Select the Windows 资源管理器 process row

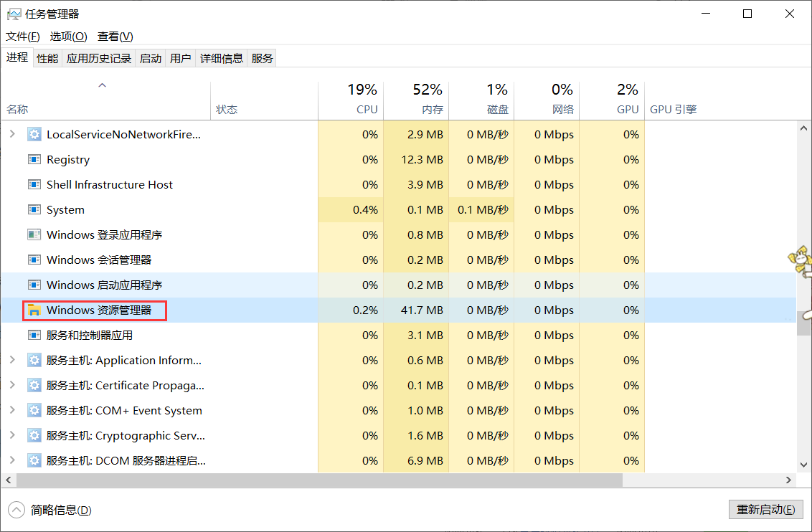click(x=399, y=310)
